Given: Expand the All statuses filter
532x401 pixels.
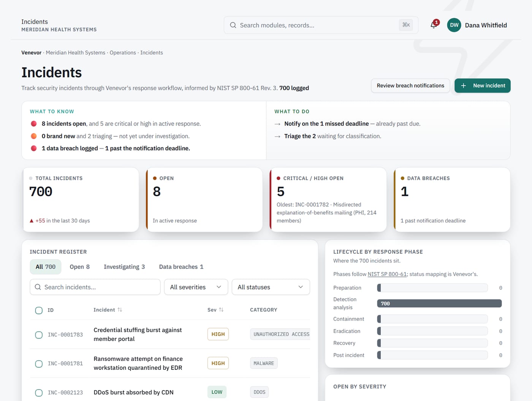Looking at the screenshot, I should pos(271,287).
